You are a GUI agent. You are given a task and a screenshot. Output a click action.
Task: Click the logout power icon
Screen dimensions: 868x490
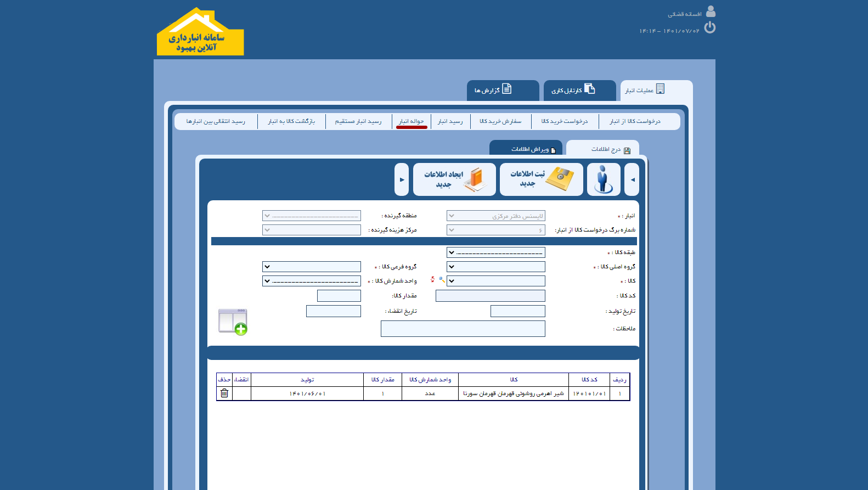tap(709, 27)
